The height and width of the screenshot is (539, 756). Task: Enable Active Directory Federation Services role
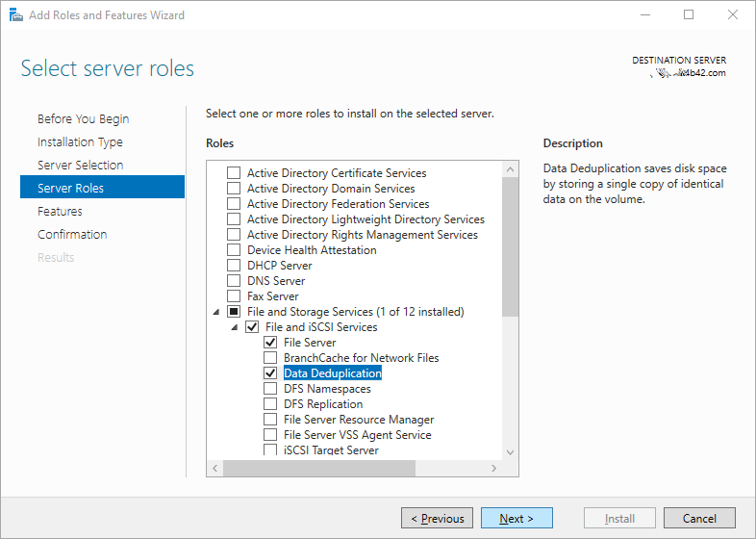(x=234, y=204)
